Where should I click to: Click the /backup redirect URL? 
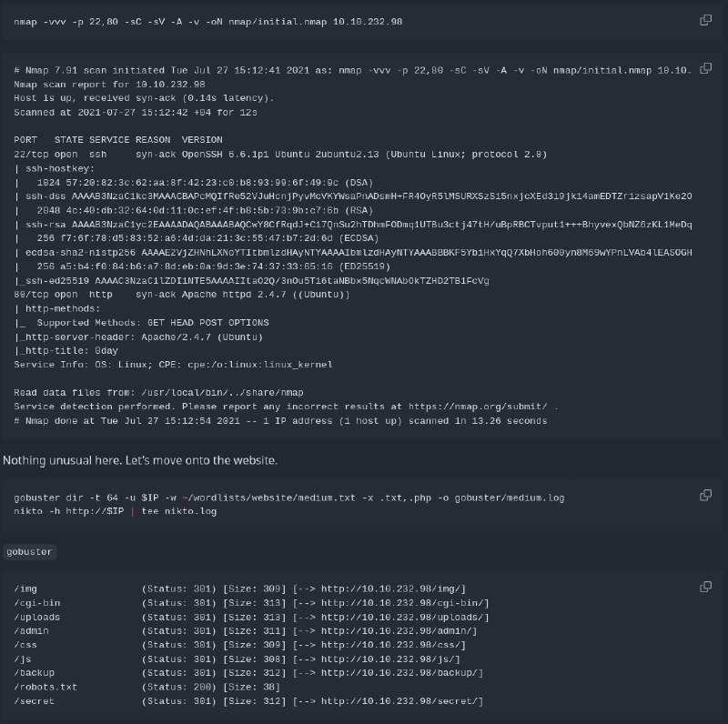pyautogui.click(x=399, y=672)
